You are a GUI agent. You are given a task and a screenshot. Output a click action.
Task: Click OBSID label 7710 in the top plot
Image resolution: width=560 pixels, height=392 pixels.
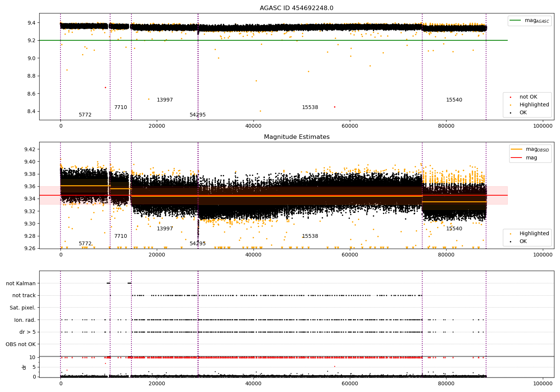pos(121,108)
